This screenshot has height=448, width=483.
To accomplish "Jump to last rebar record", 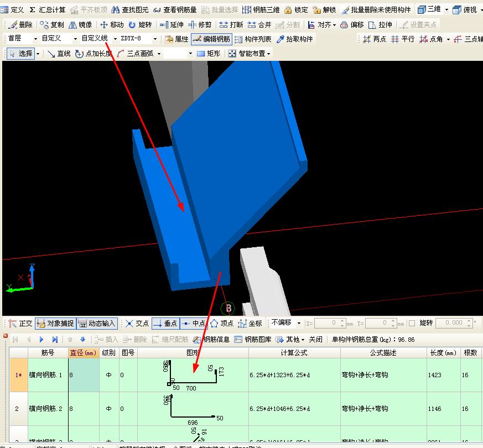I will click(55, 339).
